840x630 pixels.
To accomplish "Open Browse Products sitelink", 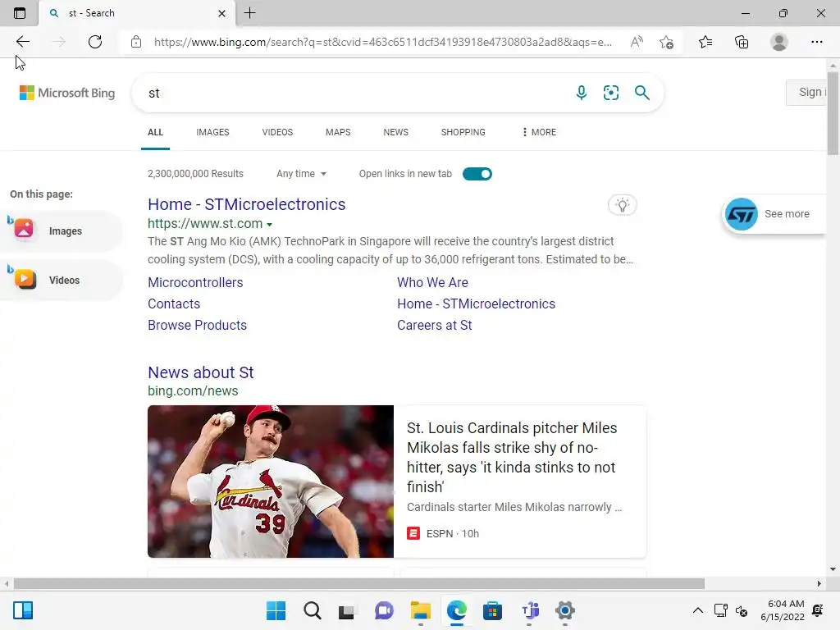I will coord(197,325).
